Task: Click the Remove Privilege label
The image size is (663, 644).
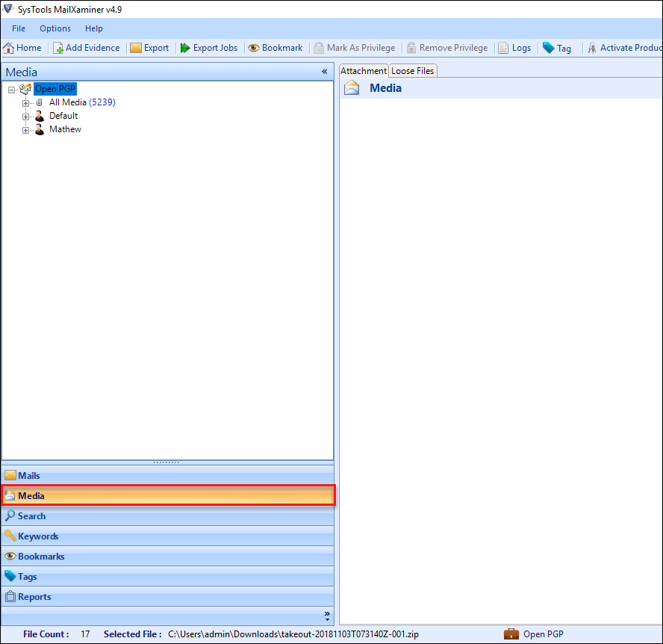Action: (x=453, y=48)
